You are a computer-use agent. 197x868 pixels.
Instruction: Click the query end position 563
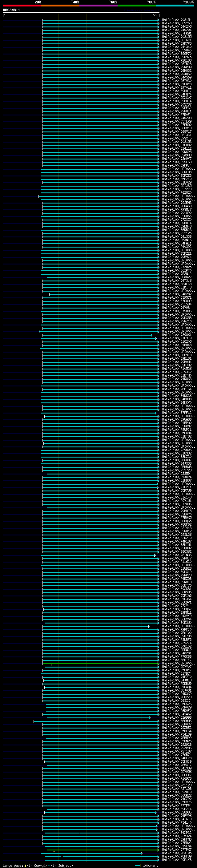pos(155,15)
